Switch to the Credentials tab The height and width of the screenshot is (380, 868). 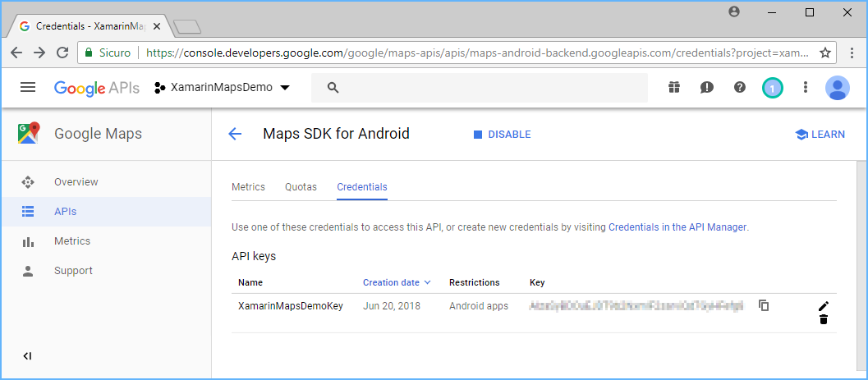tap(362, 187)
